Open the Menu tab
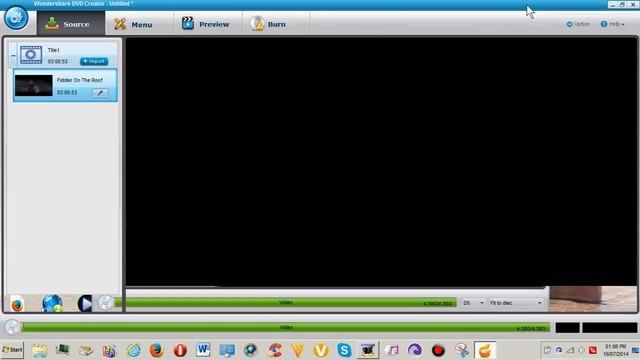The width and height of the screenshot is (640, 360). [139, 24]
